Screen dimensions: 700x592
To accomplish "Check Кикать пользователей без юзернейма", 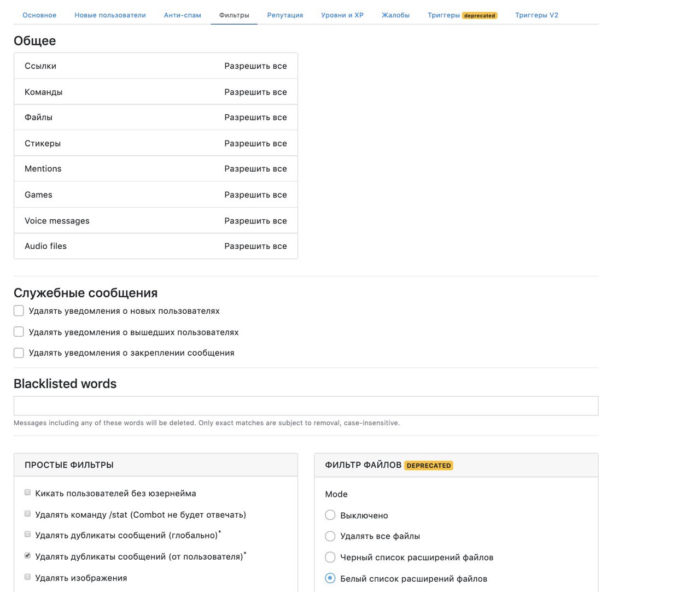I will [27, 493].
